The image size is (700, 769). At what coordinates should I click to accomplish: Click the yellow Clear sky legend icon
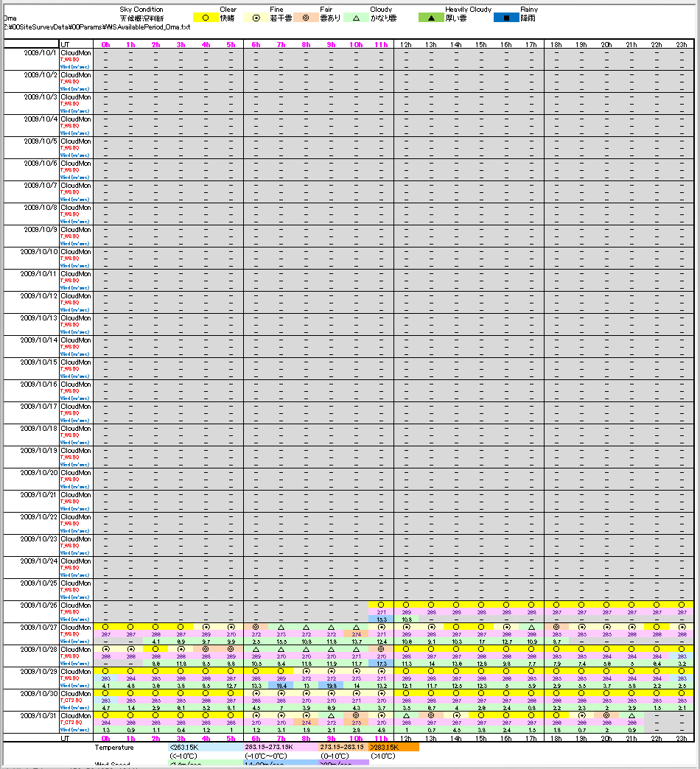point(206,17)
